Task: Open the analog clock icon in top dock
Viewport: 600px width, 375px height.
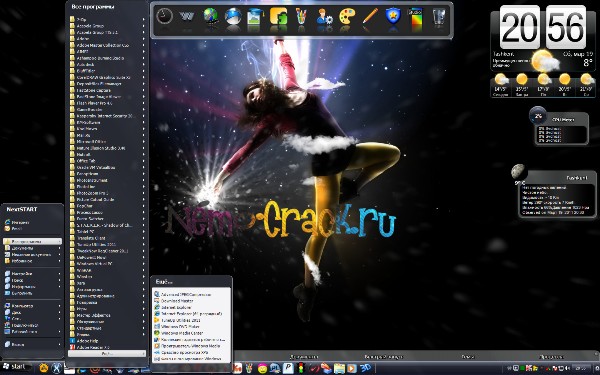Action: pyautogui.click(x=165, y=16)
